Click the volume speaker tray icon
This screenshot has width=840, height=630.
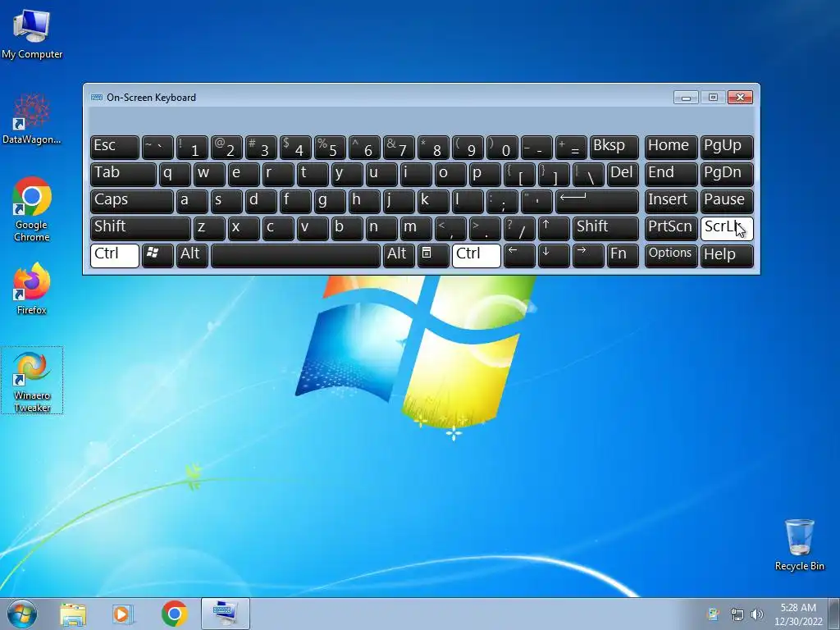point(757,614)
